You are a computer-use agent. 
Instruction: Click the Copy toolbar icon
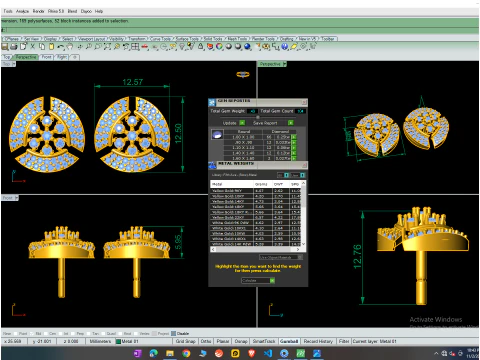42,47
